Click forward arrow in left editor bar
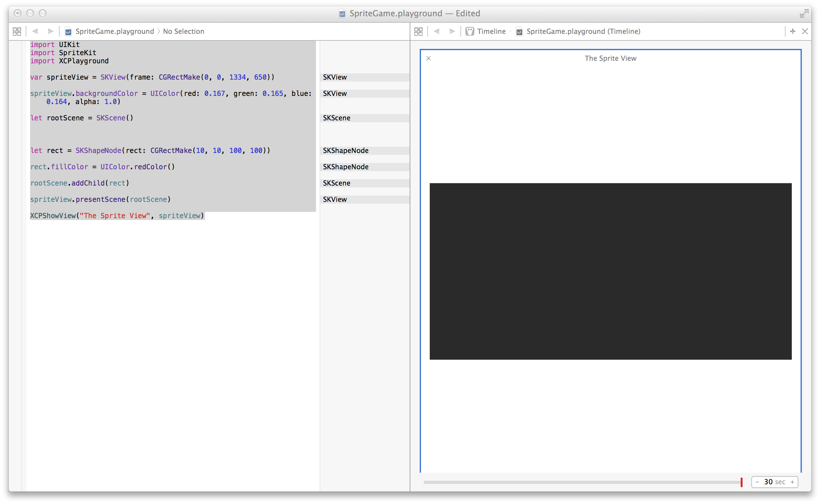 [x=51, y=31]
